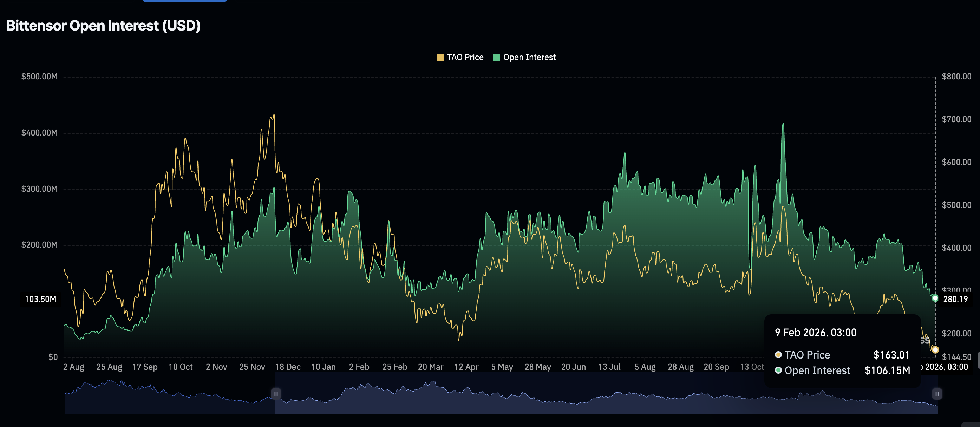The height and width of the screenshot is (427, 980).
Task: Click the yellow TAO Price marker dot
Action: (x=935, y=349)
